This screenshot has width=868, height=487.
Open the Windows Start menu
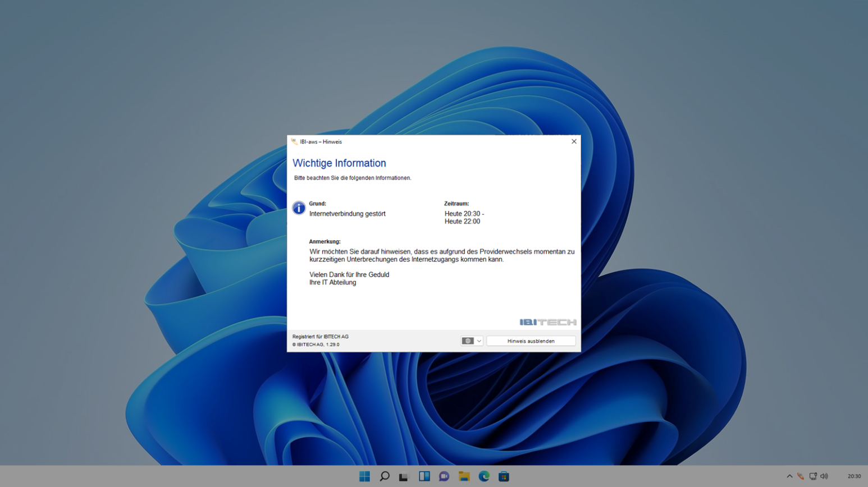pos(364,476)
